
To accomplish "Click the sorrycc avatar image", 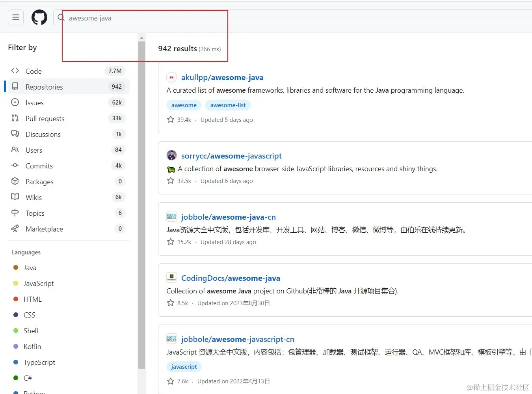I will (x=171, y=155).
